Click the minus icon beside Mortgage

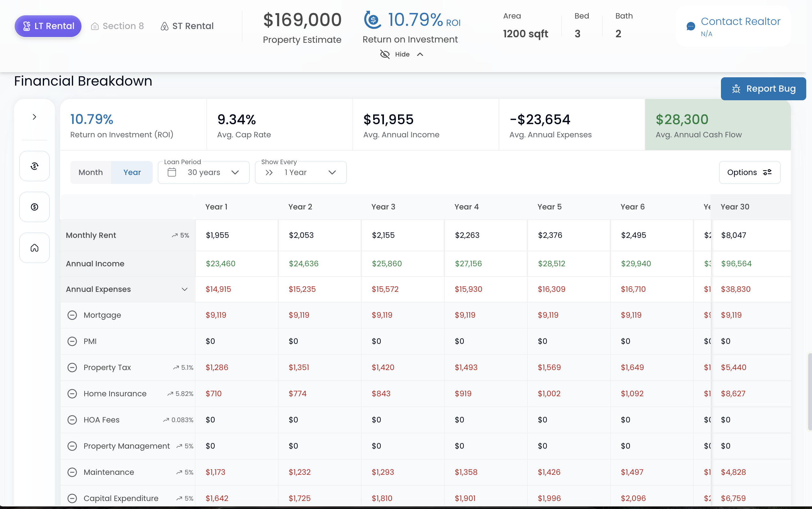[x=72, y=315]
